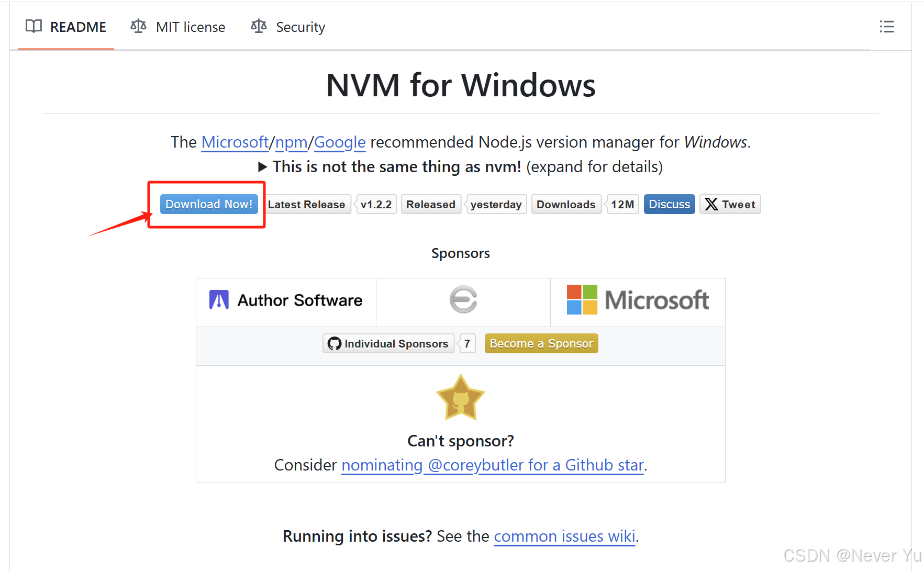Click the X Tweet badge

click(730, 204)
